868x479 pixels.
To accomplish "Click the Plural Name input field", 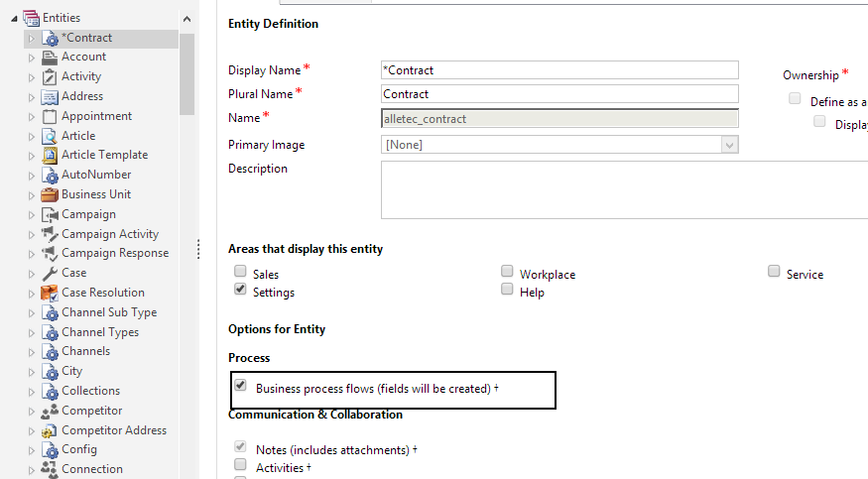I will pyautogui.click(x=559, y=94).
